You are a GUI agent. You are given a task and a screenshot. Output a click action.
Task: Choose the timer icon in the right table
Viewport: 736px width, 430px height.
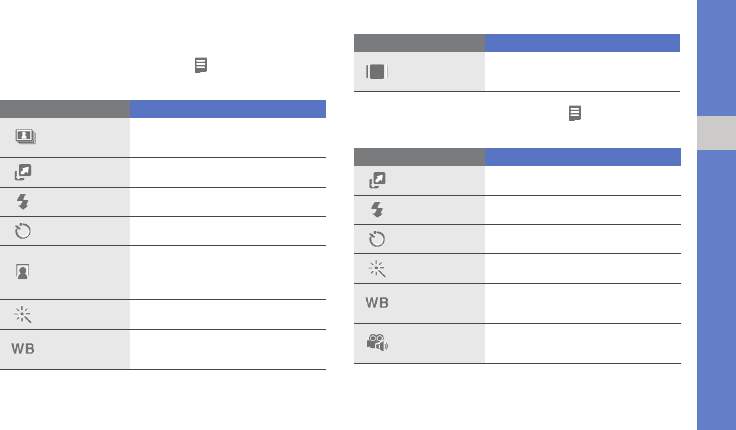[x=377, y=239]
